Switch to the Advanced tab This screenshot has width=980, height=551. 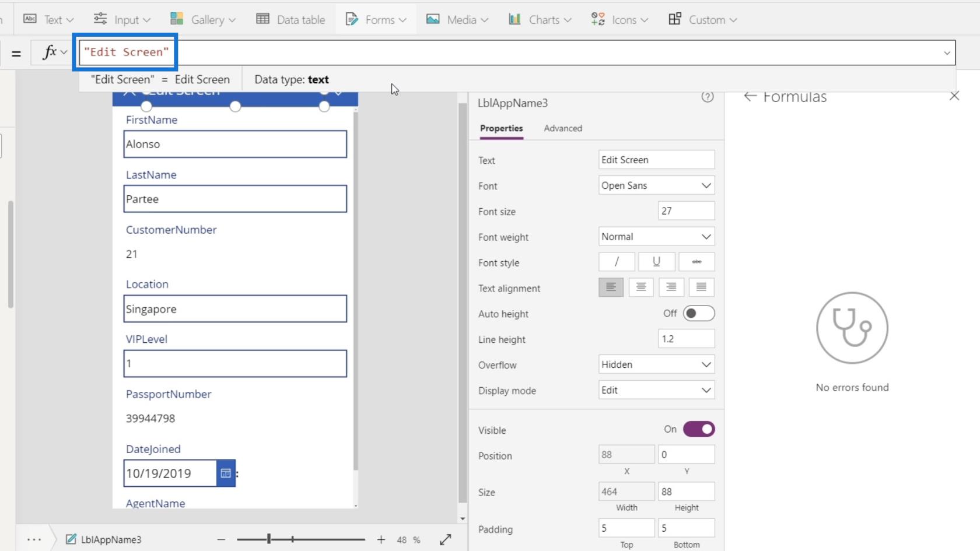point(563,128)
